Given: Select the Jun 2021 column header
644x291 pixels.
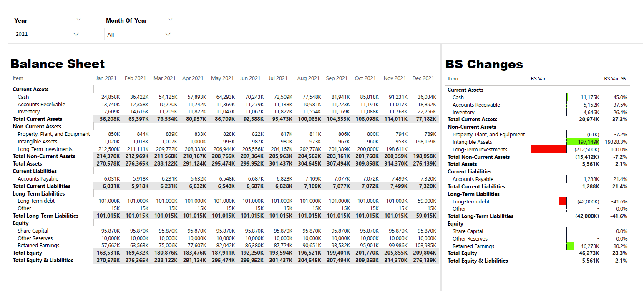Looking at the screenshot, I should pyautogui.click(x=250, y=78).
